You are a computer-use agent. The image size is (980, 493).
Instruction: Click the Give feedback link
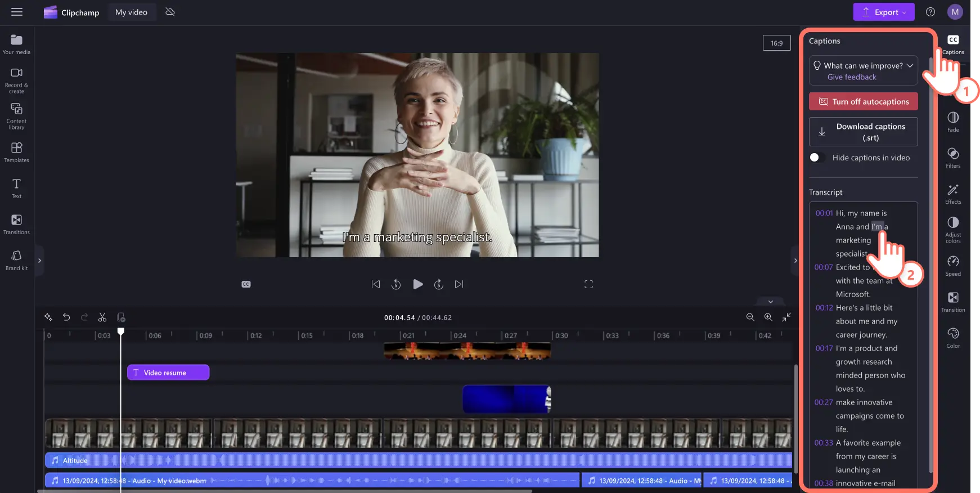coord(852,77)
